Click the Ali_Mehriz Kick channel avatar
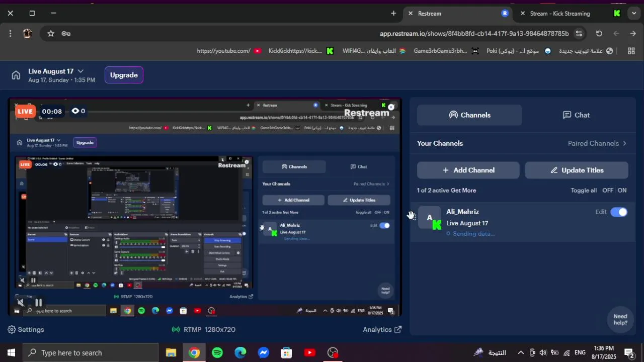Image resolution: width=644 pixels, height=362 pixels. 430,218
